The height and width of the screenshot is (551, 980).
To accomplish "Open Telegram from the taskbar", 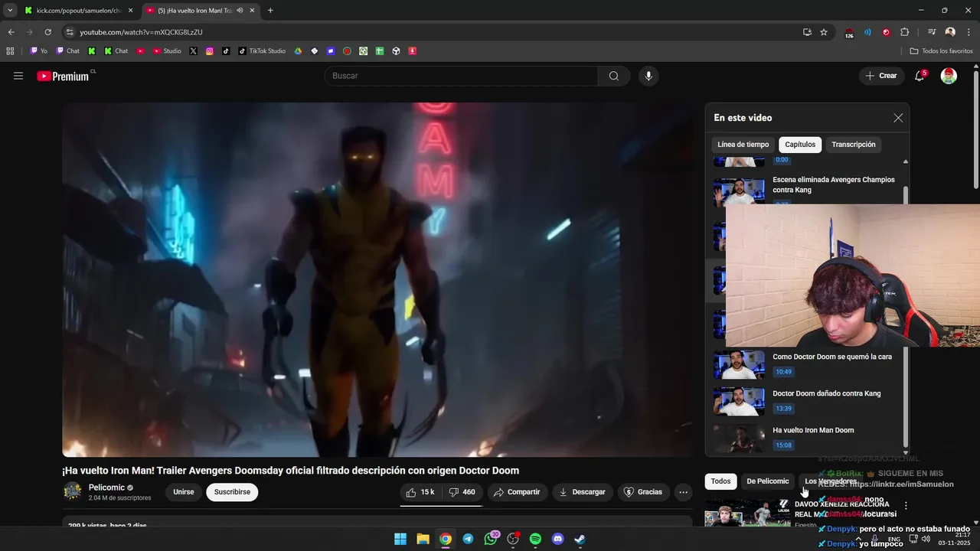I will (x=468, y=539).
